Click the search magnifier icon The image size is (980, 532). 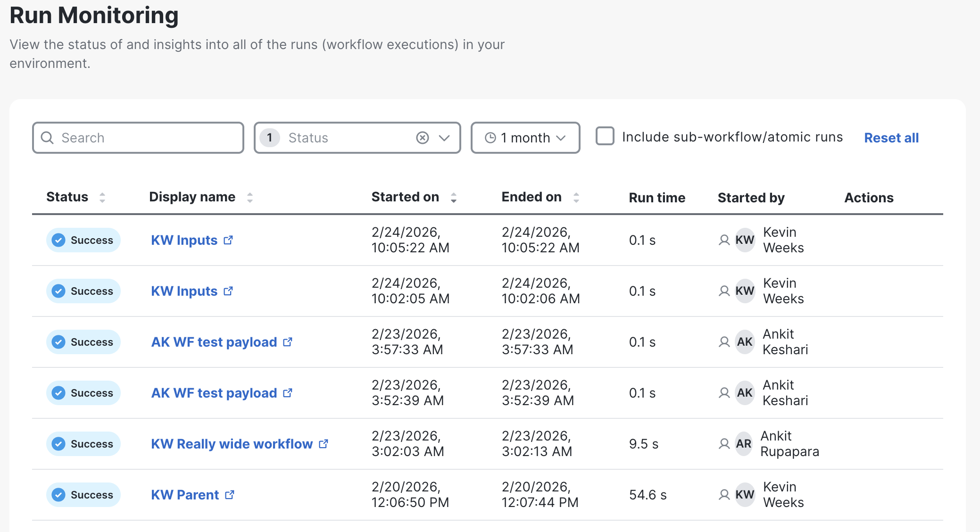pos(47,138)
